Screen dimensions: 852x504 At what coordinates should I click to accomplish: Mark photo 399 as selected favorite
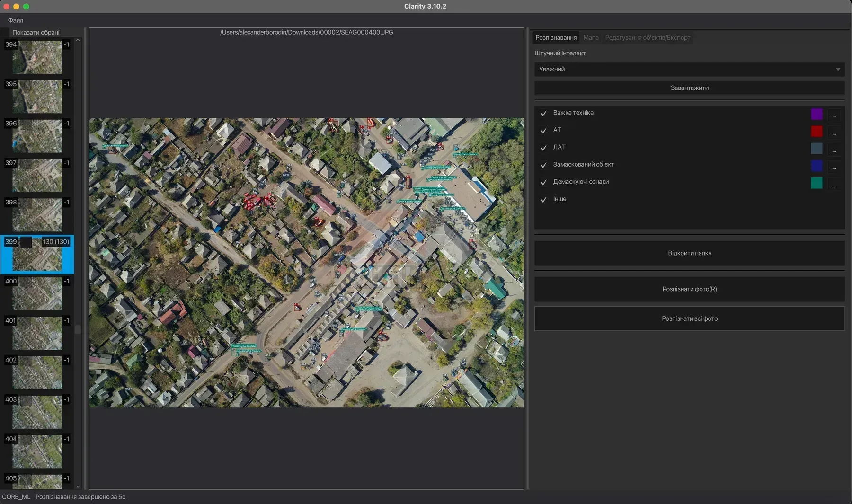(26, 242)
